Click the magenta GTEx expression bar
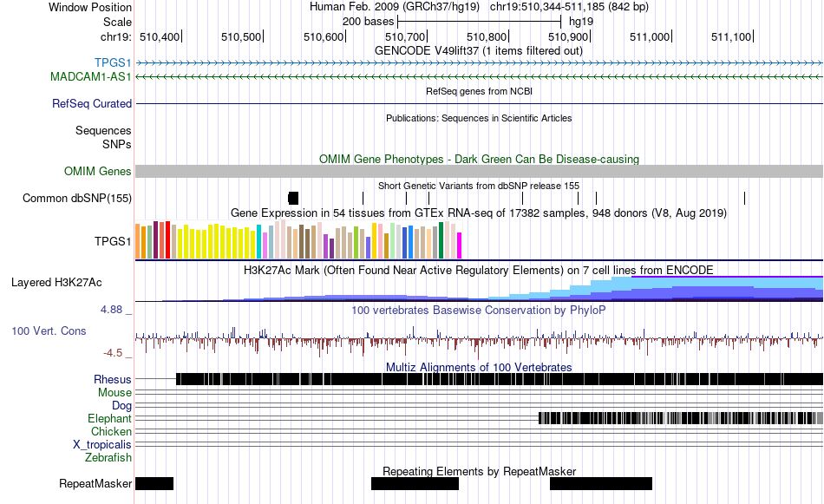 460,245
